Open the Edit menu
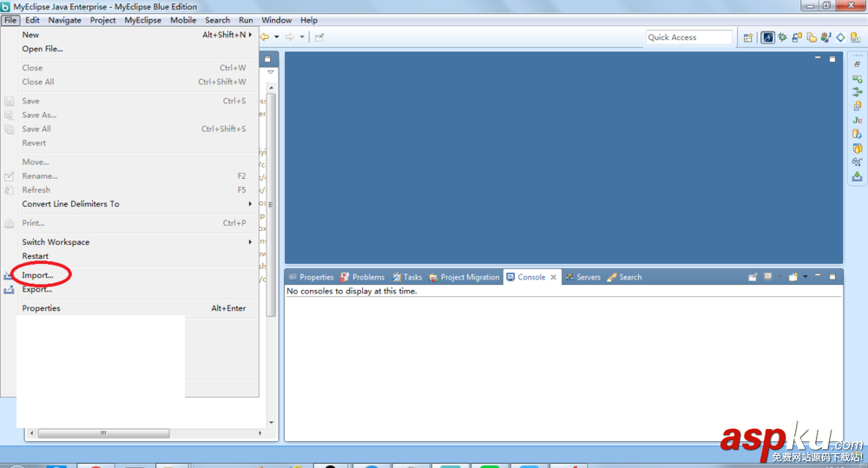This screenshot has height=468, width=868. 32,20
